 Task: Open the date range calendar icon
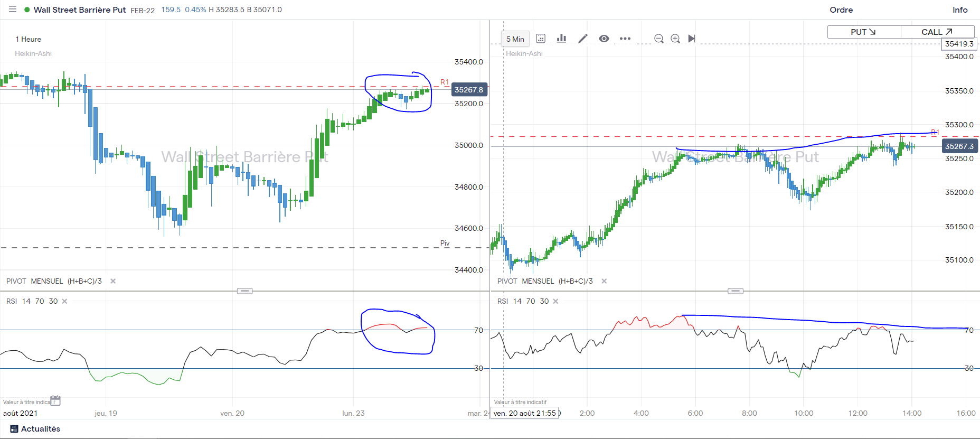coord(541,39)
